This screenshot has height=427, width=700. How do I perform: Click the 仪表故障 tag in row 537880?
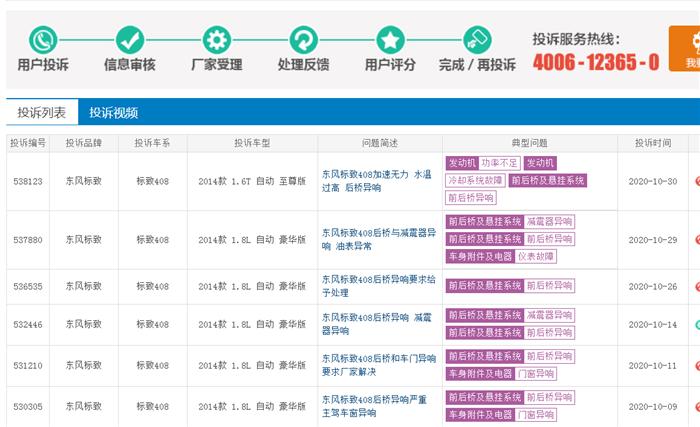tap(535, 256)
